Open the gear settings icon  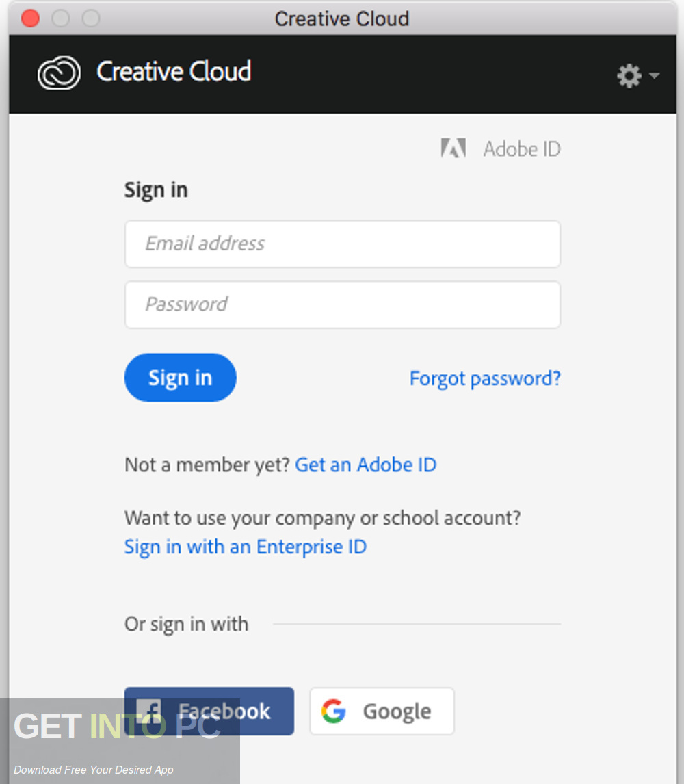[x=629, y=75]
